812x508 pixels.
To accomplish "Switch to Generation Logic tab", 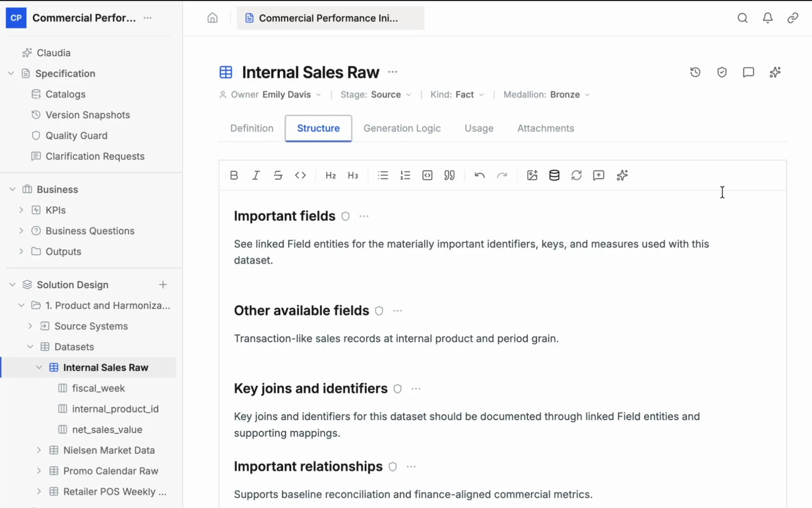I will click(402, 128).
